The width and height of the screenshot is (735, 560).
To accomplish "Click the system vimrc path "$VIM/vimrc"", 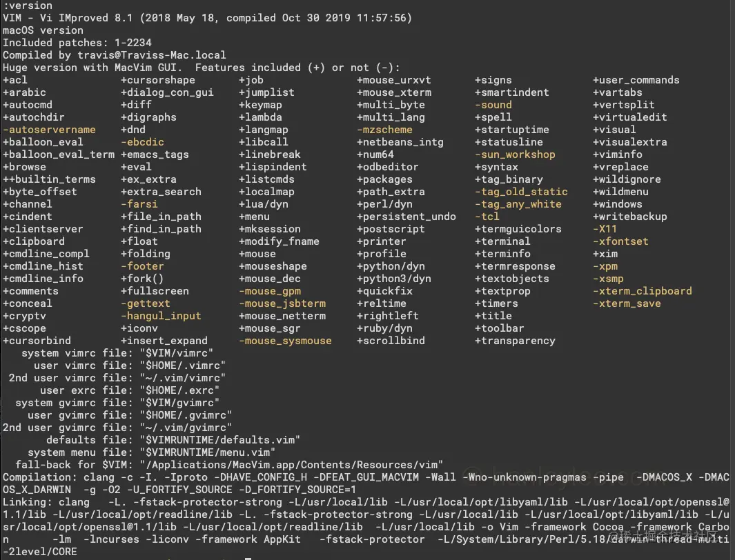I will coord(176,353).
